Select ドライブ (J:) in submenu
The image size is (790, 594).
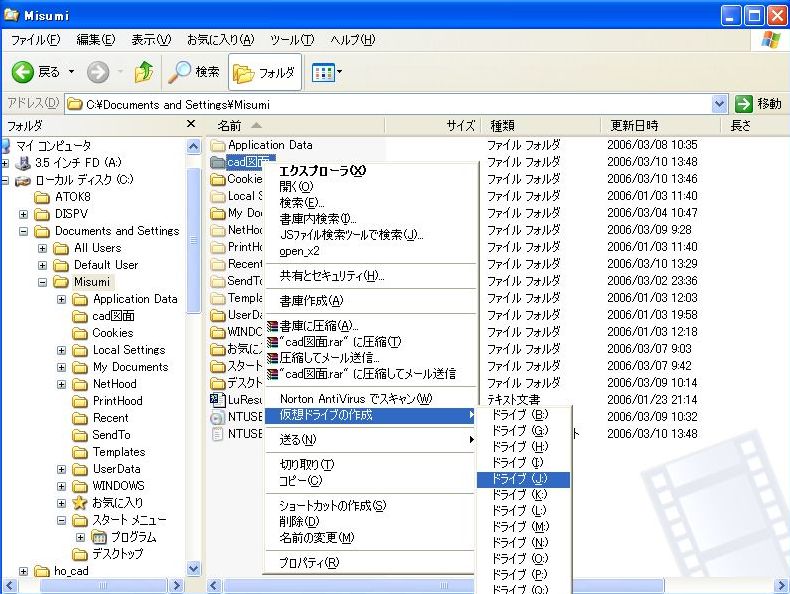pyautogui.click(x=523, y=479)
